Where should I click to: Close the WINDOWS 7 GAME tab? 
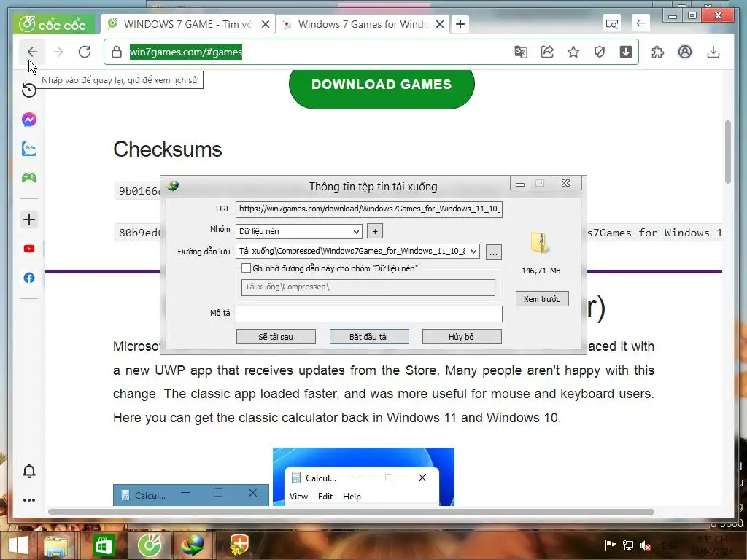pos(266,24)
